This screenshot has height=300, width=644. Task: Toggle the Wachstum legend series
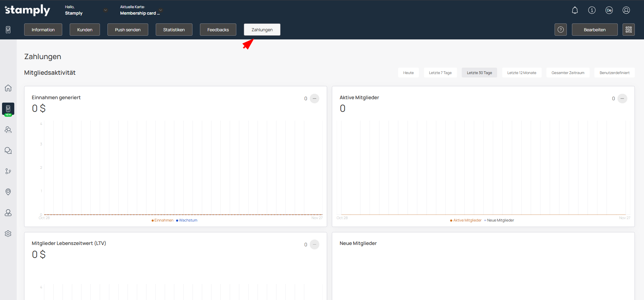click(x=188, y=220)
